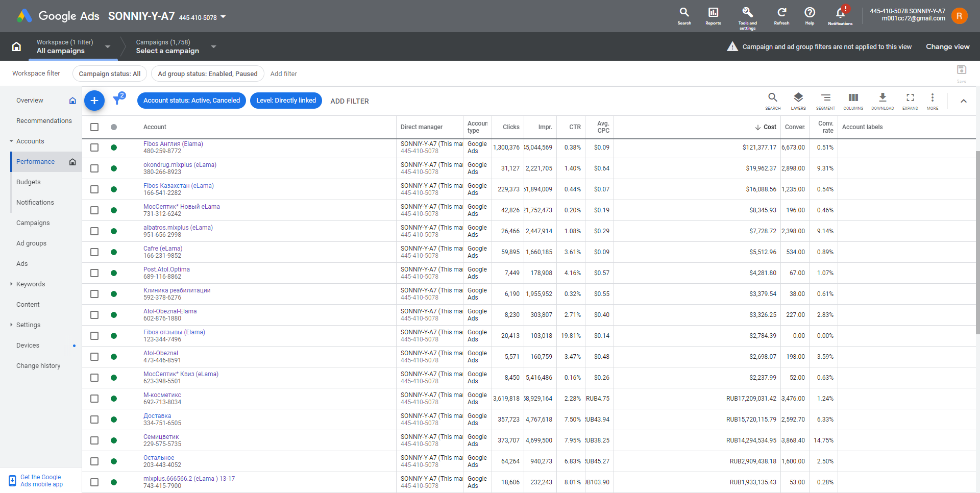Collapse the Accounts section in sidebar
Viewport: 980px width, 493px height.
[11, 141]
